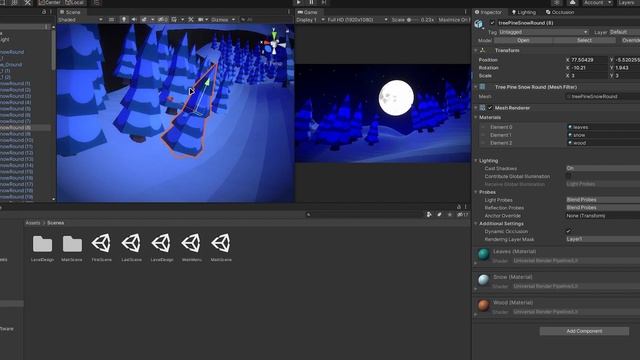The height and width of the screenshot is (360, 640).
Task: Click the Leaves material preview sphere
Action: coord(483,254)
